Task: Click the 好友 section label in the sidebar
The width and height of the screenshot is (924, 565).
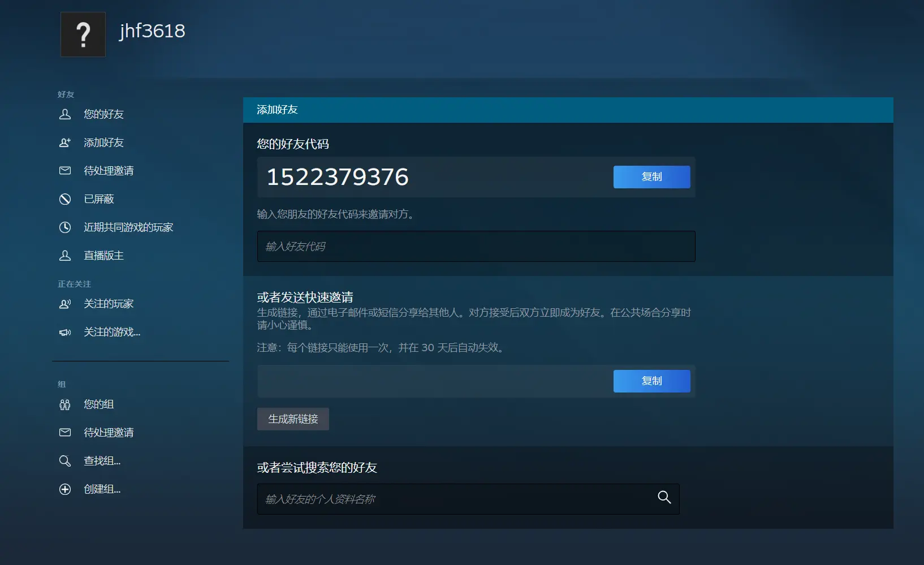Action: [66, 94]
